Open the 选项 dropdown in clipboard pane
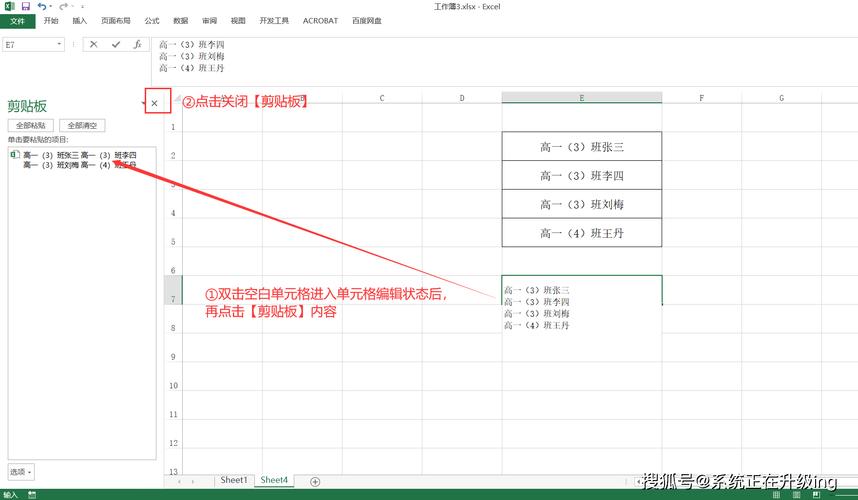The height and width of the screenshot is (500, 858). click(x=21, y=472)
